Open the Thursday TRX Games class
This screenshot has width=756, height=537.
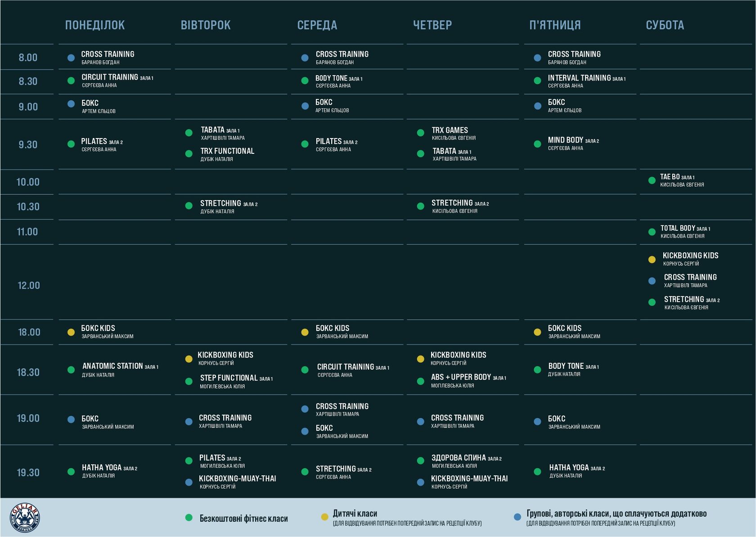click(x=450, y=130)
